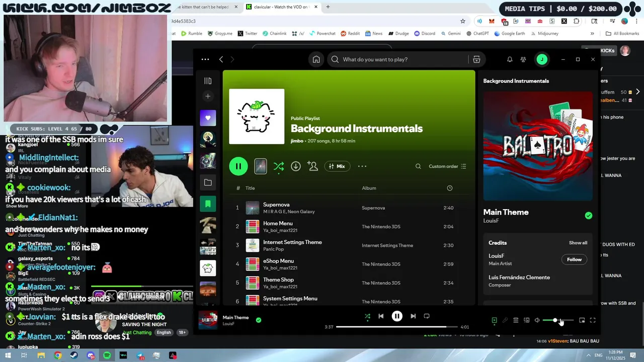
Task: Open Chrome extensions puzzle icon
Action: [x=577, y=21]
